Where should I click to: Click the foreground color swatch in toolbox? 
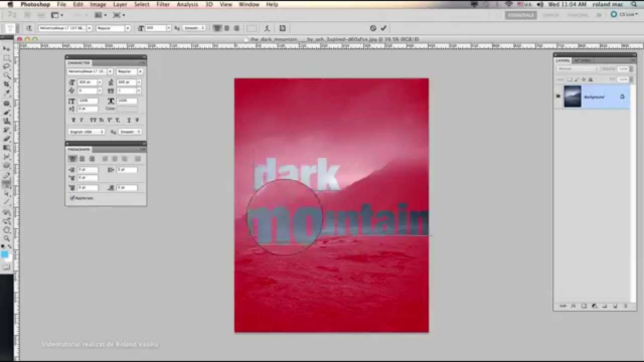pyautogui.click(x=5, y=255)
